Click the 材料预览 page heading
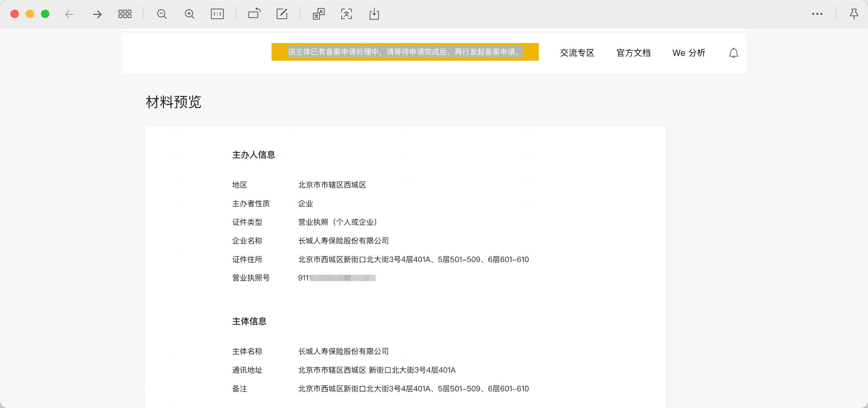 point(173,102)
